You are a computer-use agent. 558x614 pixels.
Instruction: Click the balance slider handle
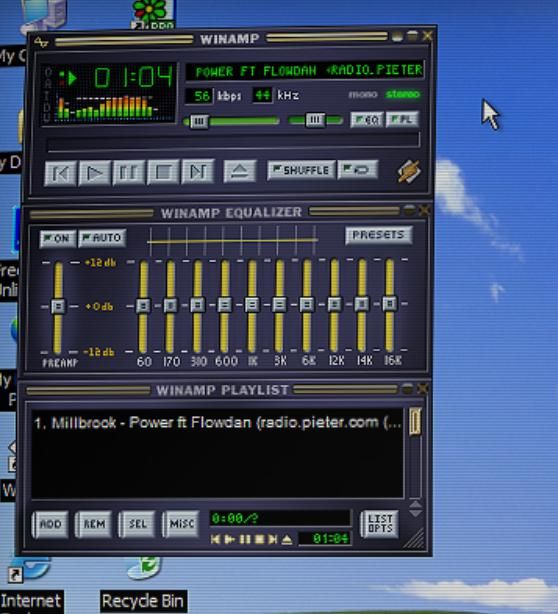click(x=315, y=120)
